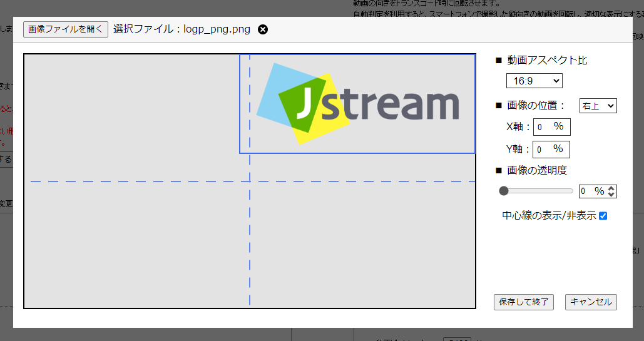Click the Y軸 percentage input field

pos(551,149)
